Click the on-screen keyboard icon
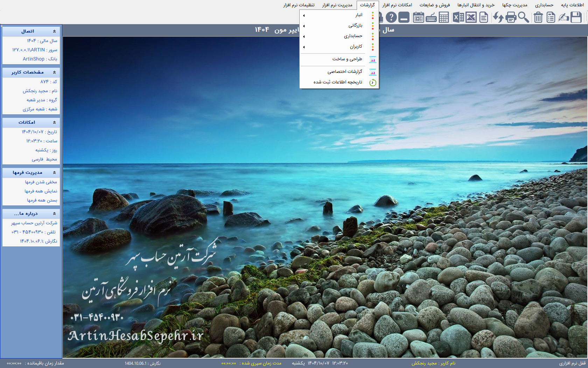This screenshot has height=368, width=588. click(431, 17)
